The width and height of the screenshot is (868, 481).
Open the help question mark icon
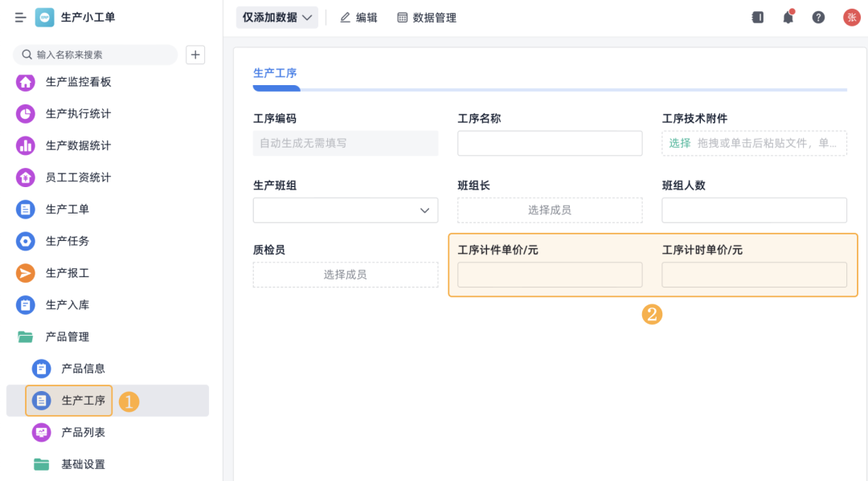818,18
